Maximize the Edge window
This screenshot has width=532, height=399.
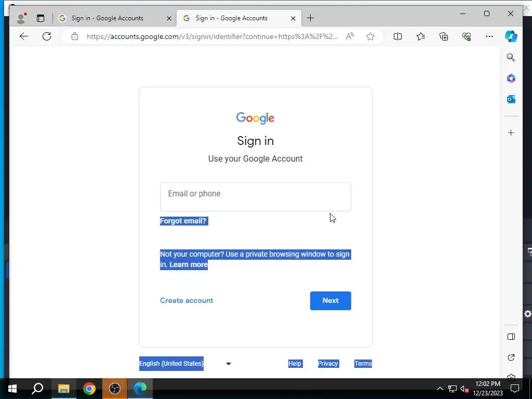click(x=487, y=14)
